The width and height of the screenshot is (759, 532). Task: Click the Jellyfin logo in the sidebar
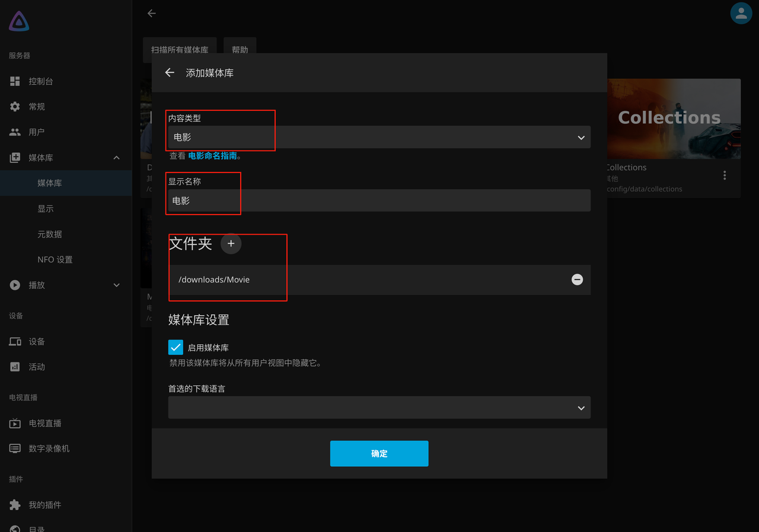[19, 21]
